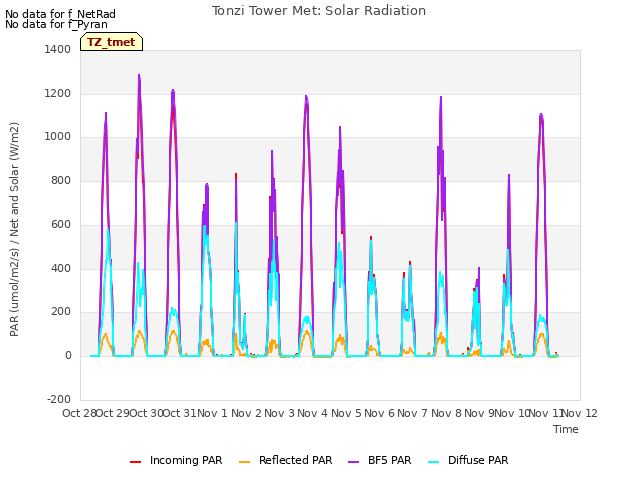Click the Nov 11 purple peak near 1100
Viewport: 640px width, 480px height.
coord(541,115)
